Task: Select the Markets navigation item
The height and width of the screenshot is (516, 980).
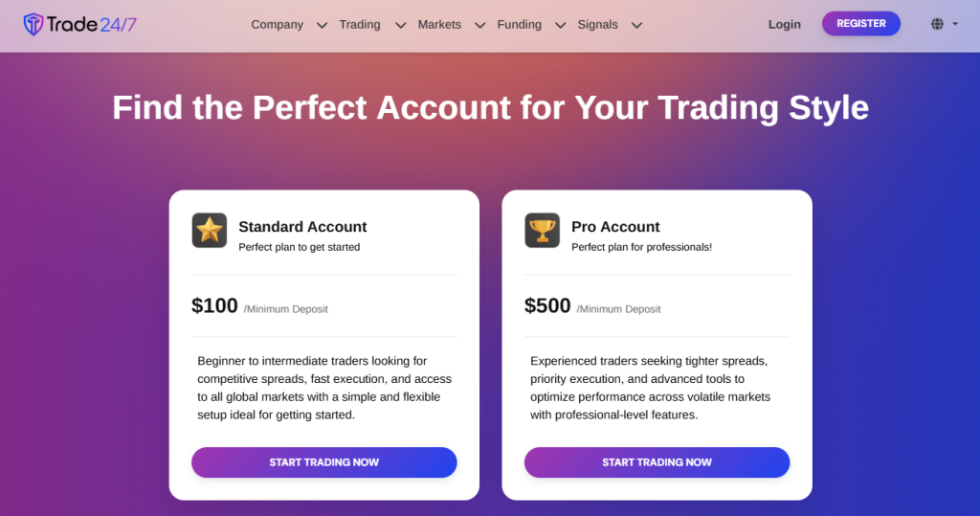Action: [x=439, y=25]
